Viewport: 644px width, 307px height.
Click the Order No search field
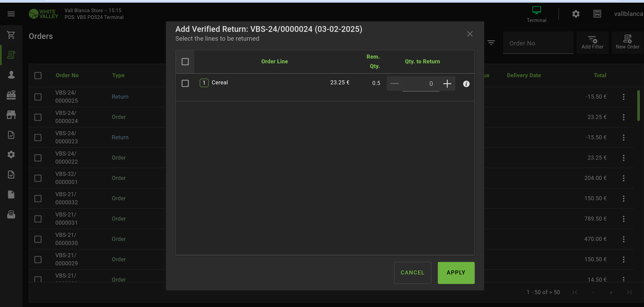pyautogui.click(x=538, y=43)
